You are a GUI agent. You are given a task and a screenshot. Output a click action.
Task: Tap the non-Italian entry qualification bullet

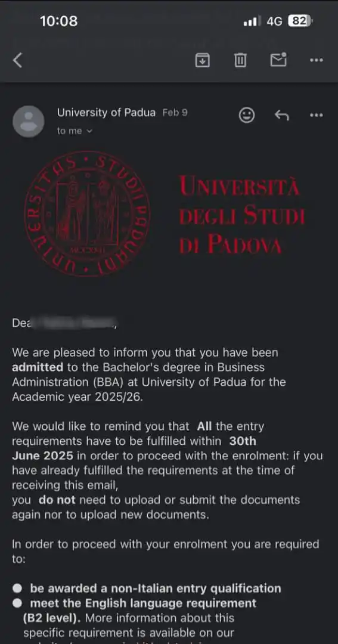[147, 588]
